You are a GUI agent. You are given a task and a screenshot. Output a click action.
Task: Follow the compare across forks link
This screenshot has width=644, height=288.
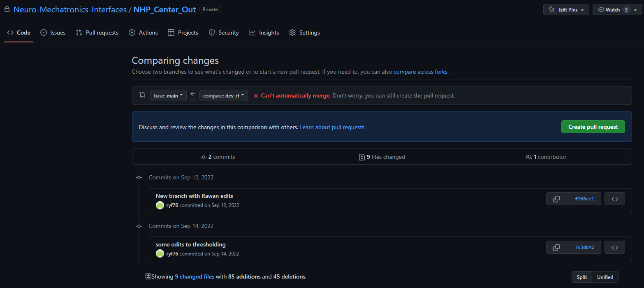(x=420, y=72)
